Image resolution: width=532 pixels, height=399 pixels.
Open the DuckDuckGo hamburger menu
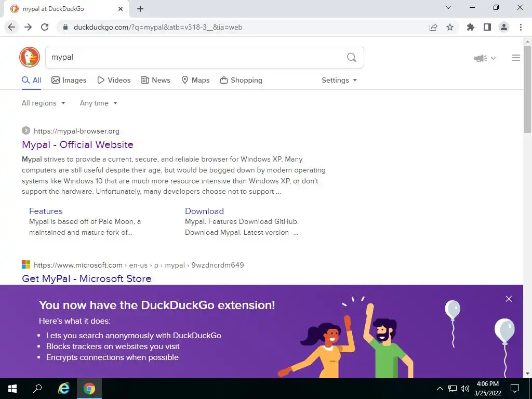(516, 58)
